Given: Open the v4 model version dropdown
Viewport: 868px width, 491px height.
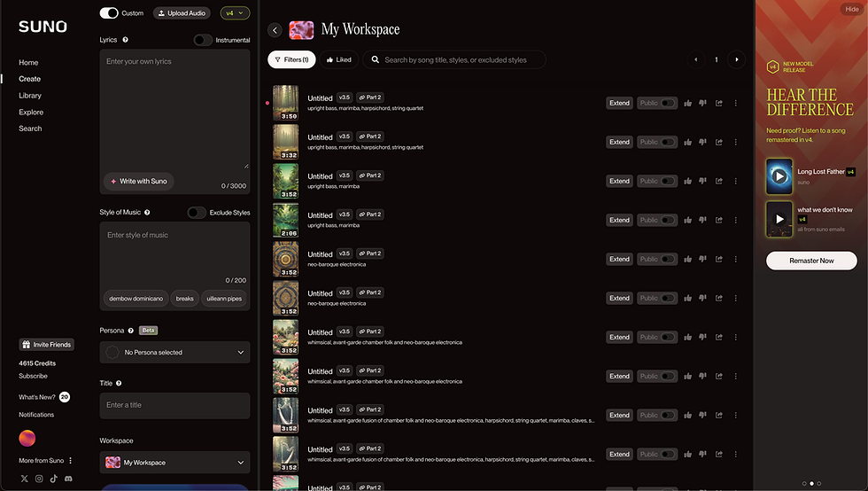Looking at the screenshot, I should tap(235, 13).
